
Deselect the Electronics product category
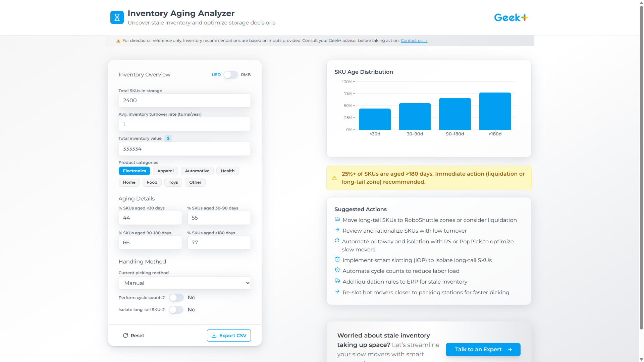click(134, 171)
